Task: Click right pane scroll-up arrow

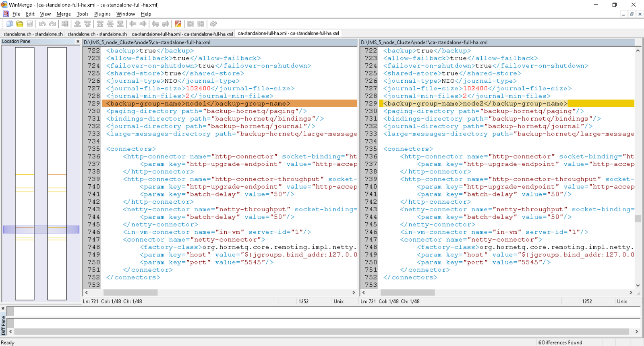Action: click(x=638, y=50)
